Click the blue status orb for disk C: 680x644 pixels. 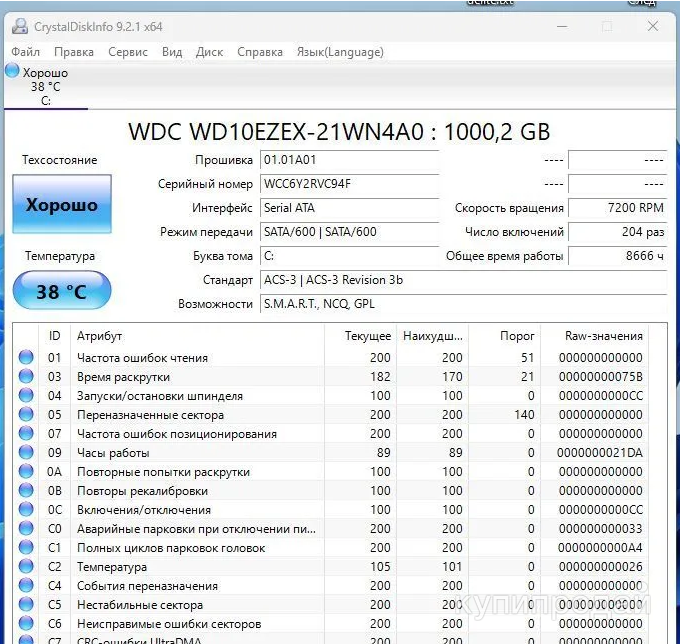[x=12, y=71]
